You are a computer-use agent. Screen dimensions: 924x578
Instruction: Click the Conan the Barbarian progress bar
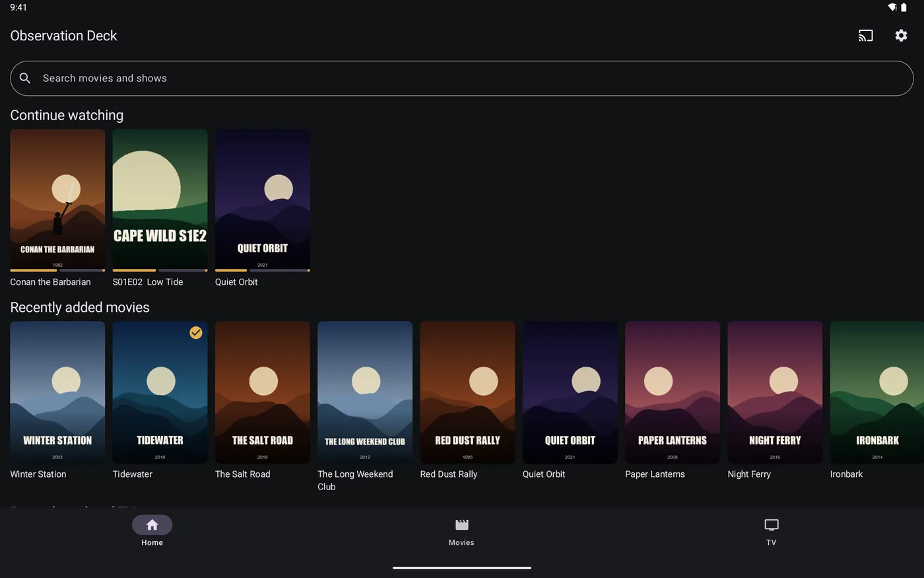point(57,270)
